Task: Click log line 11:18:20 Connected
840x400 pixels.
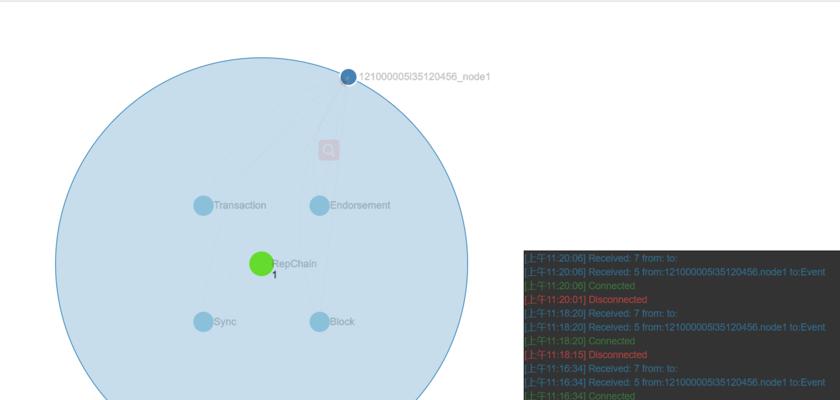Action: (x=580, y=341)
